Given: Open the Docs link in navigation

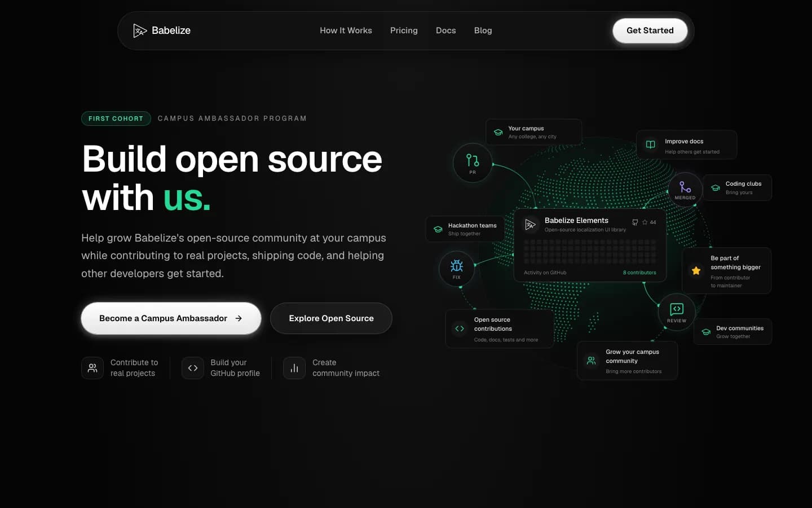Looking at the screenshot, I should [x=445, y=30].
